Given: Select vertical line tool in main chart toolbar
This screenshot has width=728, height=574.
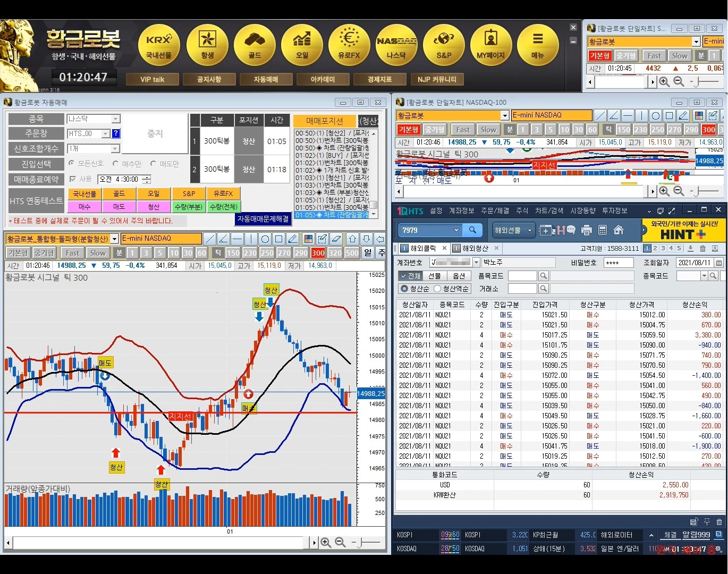Looking at the screenshot, I should 251,239.
